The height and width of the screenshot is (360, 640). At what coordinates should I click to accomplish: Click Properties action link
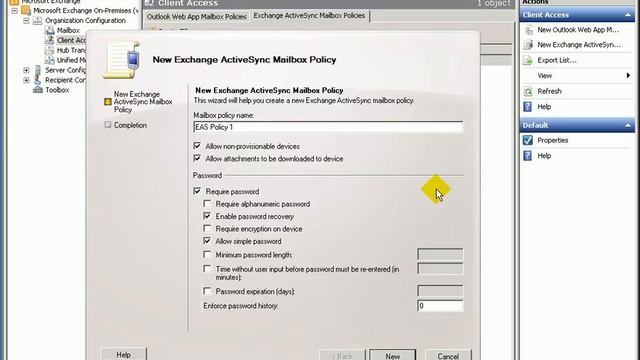pos(553,140)
